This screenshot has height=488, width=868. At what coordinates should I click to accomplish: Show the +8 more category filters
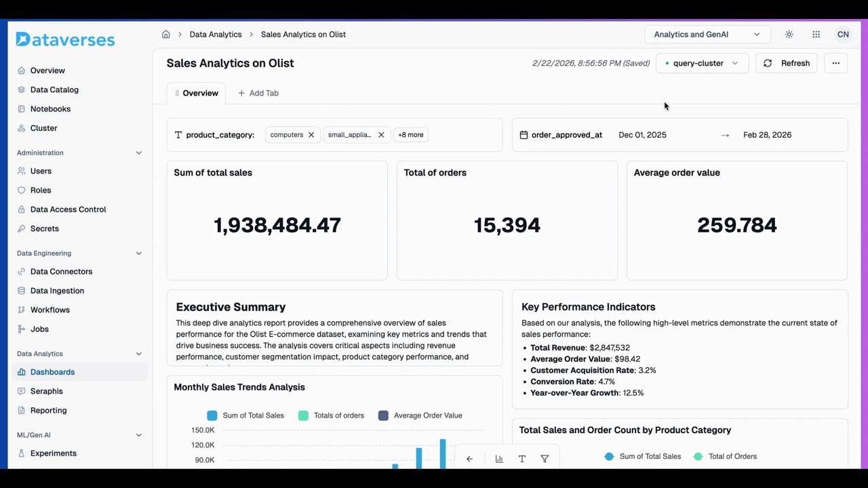411,135
